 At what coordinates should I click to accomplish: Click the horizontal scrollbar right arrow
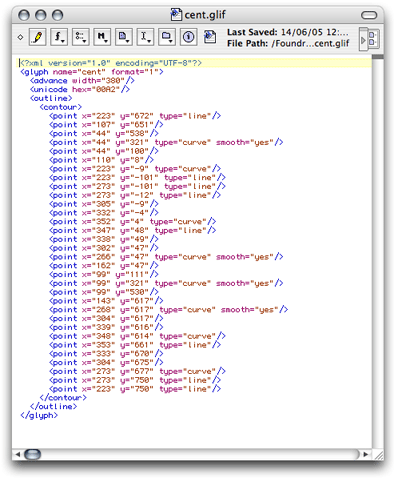tap(366, 454)
